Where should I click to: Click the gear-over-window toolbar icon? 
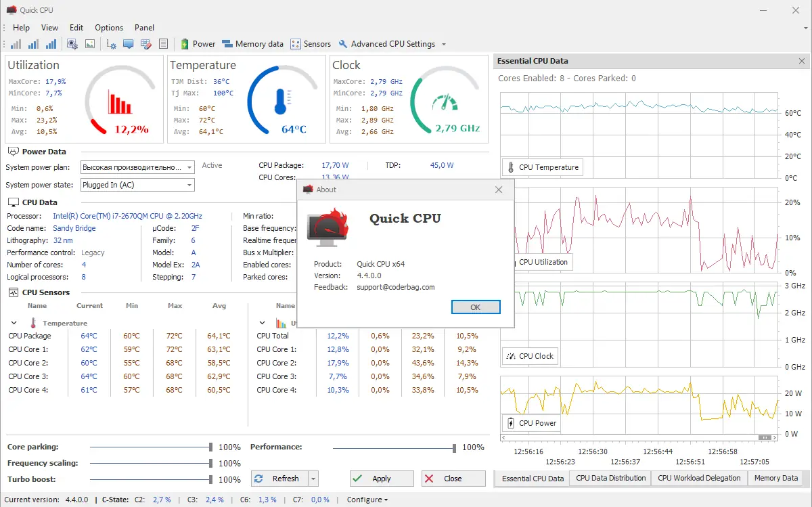click(x=72, y=44)
